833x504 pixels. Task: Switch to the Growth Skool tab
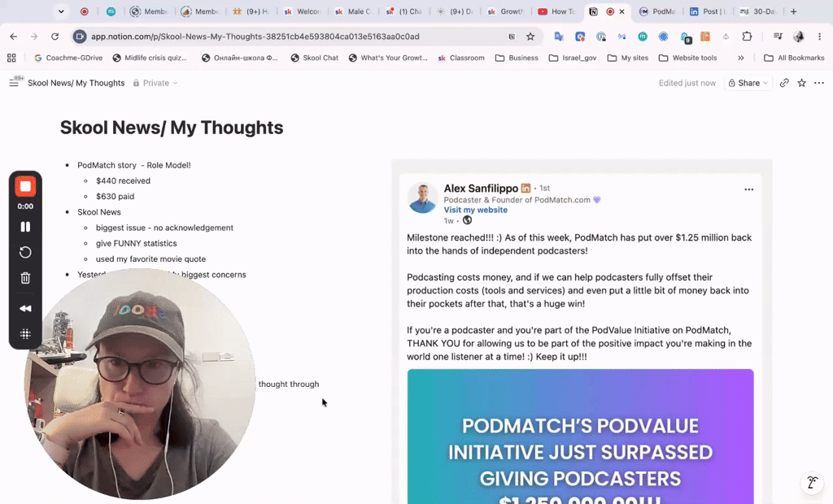tap(506, 11)
